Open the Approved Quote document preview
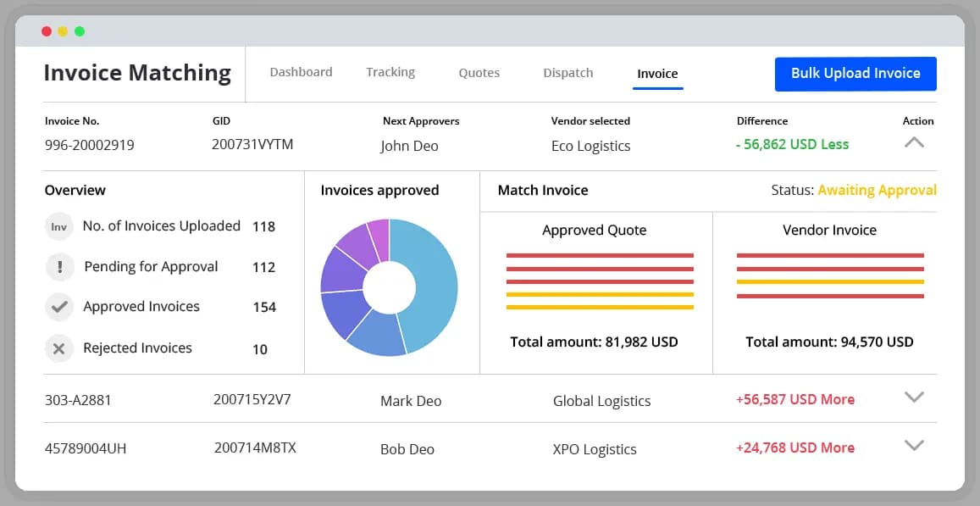This screenshot has width=980, height=506. (599, 275)
